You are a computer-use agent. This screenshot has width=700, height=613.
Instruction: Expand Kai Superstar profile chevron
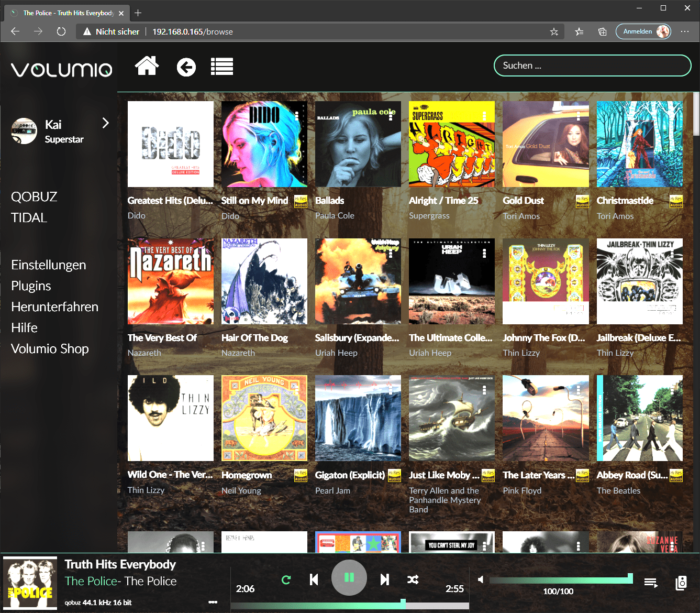coord(106,123)
